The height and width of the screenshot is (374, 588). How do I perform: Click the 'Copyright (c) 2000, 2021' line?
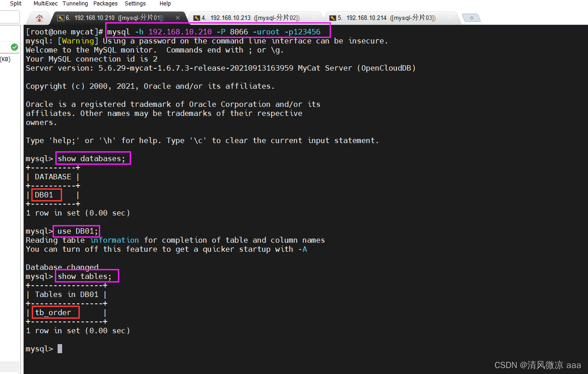151,86
